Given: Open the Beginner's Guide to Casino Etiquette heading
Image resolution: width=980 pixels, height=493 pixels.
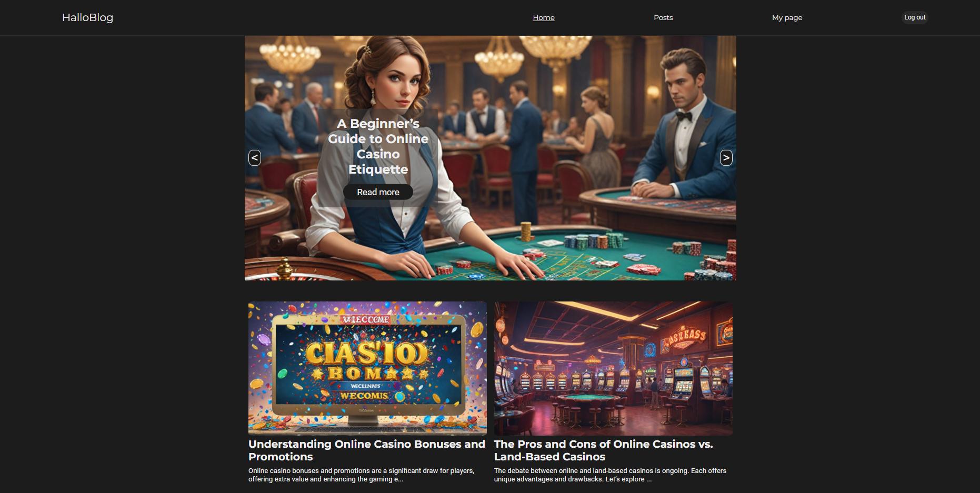Looking at the screenshot, I should [378, 146].
